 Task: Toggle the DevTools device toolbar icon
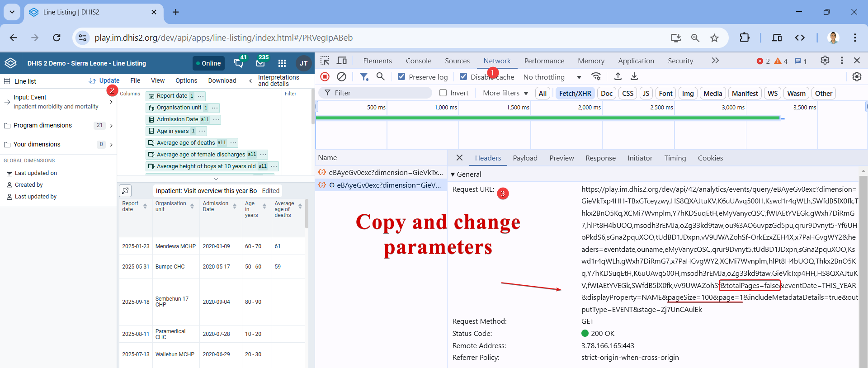pyautogui.click(x=342, y=61)
